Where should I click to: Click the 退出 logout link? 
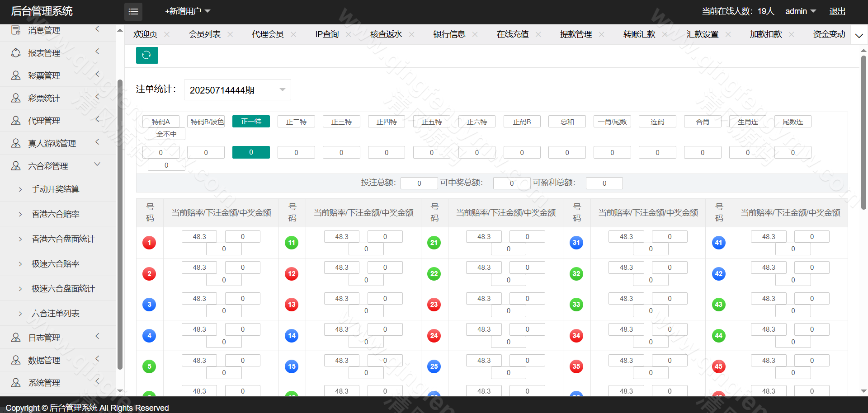(837, 11)
